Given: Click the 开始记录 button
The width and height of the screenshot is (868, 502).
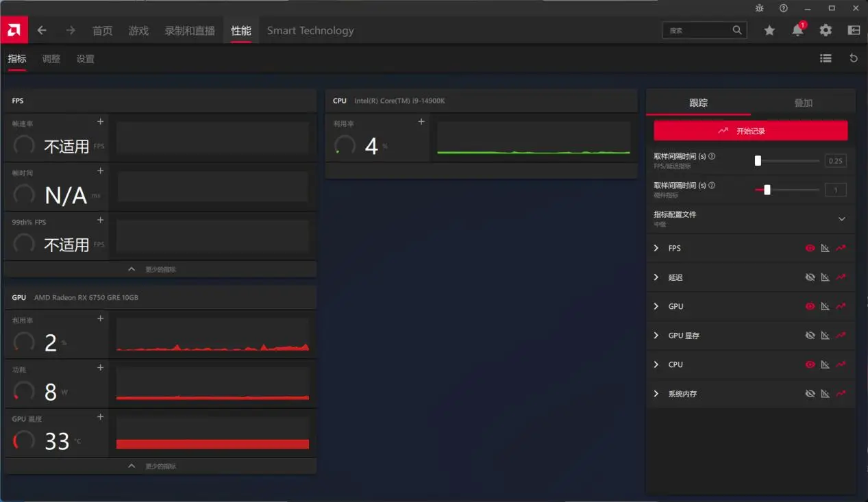Looking at the screenshot, I should 750,131.
